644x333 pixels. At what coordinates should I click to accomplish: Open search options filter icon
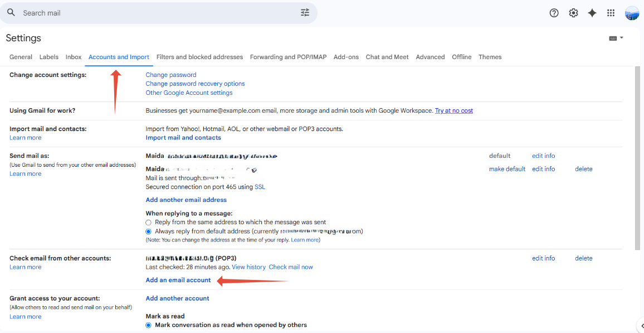[305, 13]
